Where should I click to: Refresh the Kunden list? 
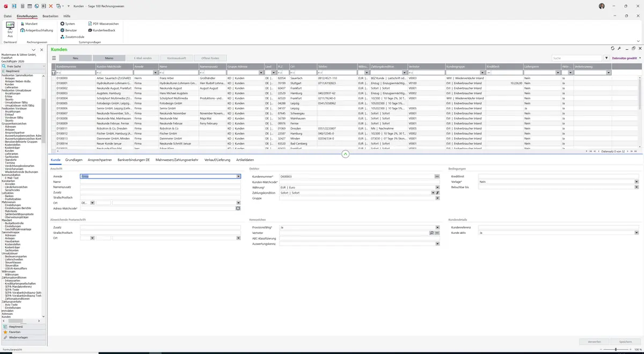point(613,49)
